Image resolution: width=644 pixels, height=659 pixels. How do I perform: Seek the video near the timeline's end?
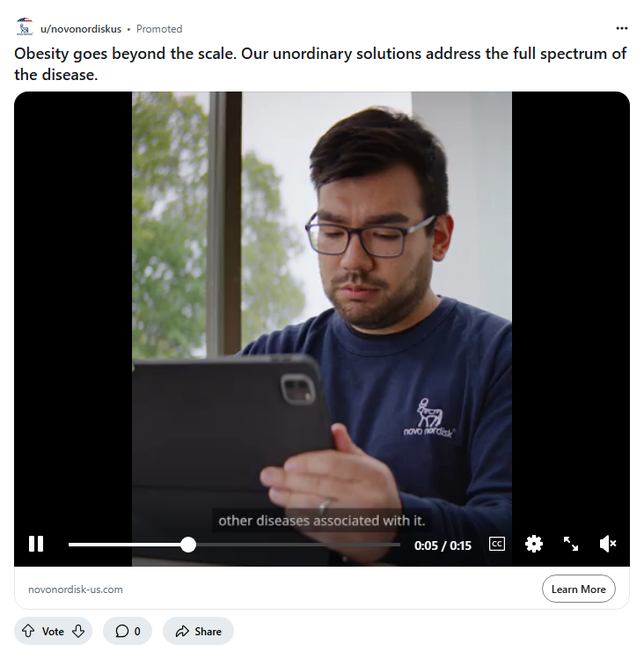tap(393, 545)
